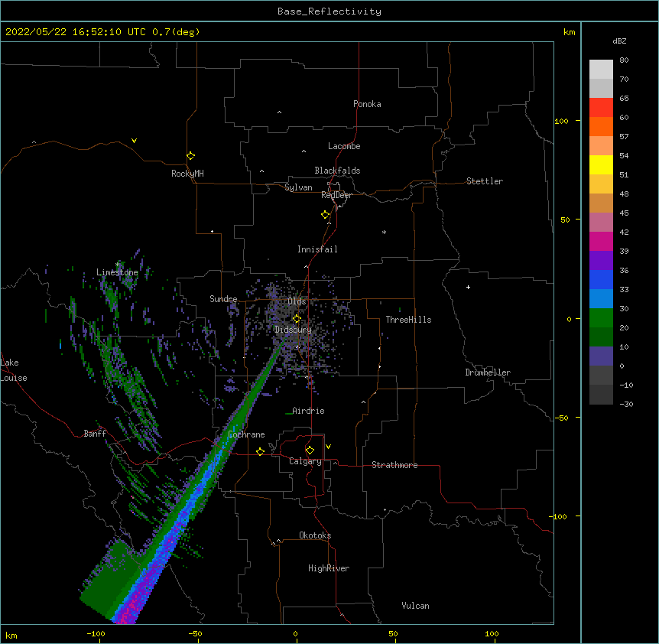Click the Innisfail label
Viewport: 659px width, 644px height.
click(x=317, y=249)
